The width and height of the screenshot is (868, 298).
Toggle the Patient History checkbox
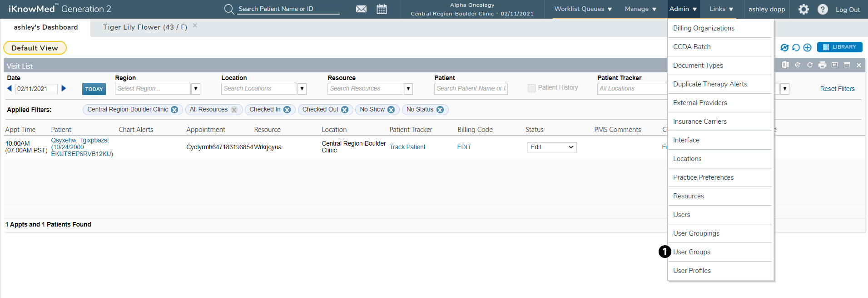531,88
